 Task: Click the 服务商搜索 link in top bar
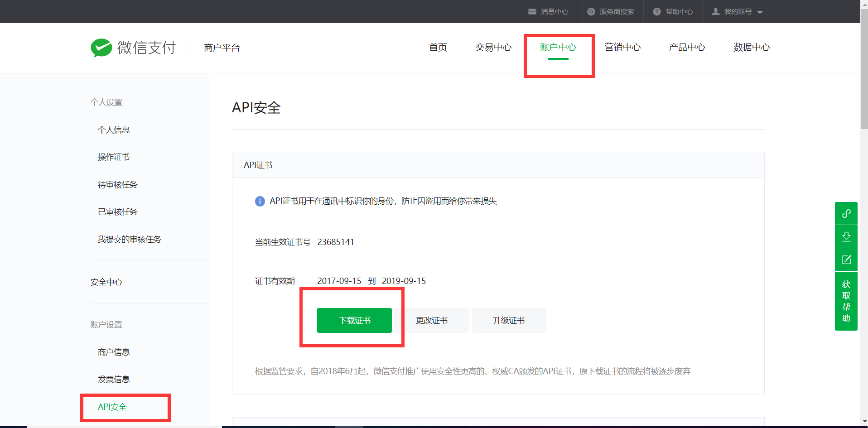(617, 11)
